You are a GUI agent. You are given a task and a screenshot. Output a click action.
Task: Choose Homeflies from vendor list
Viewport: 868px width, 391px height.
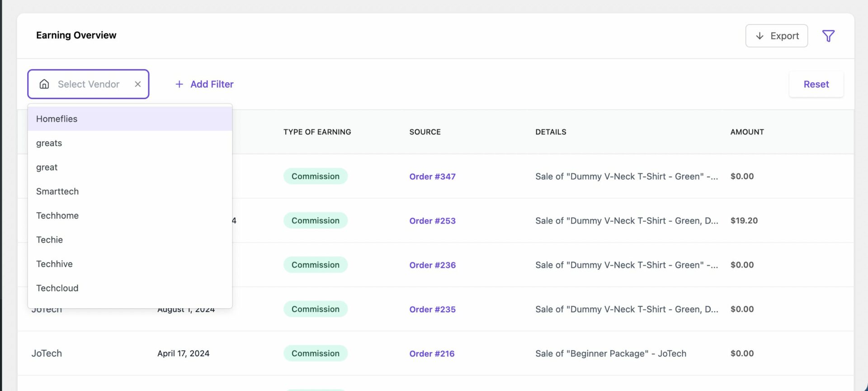(130, 119)
